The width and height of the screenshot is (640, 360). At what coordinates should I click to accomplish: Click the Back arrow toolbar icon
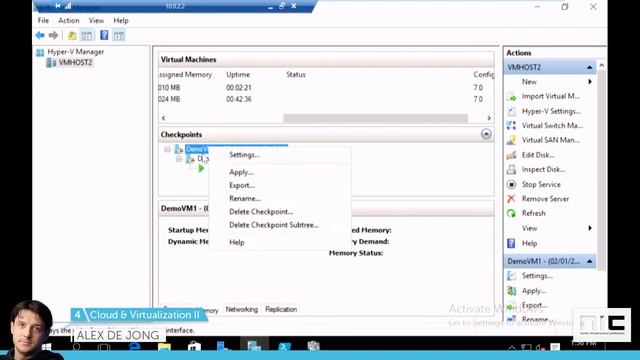[x=40, y=36]
